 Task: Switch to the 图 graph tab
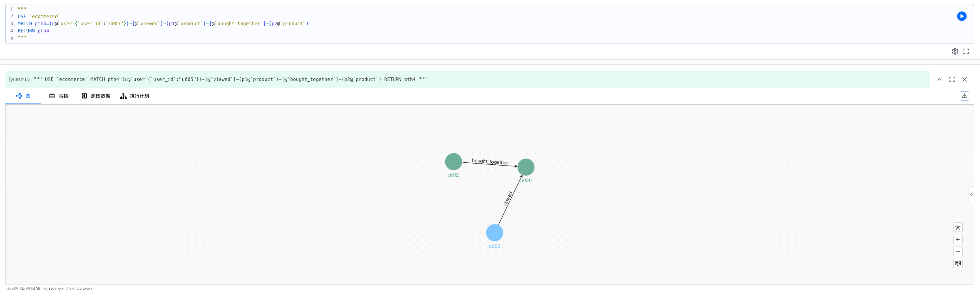click(x=23, y=96)
